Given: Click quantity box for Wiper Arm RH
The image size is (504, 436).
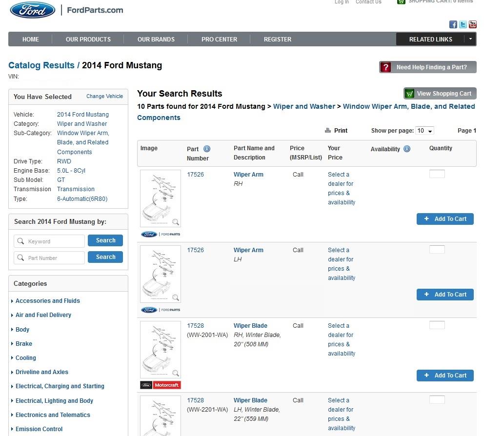Looking at the screenshot, I should point(437,174).
